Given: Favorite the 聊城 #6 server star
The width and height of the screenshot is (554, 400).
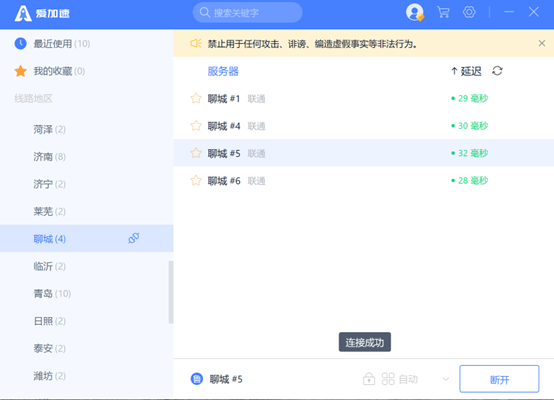Looking at the screenshot, I should 196,181.
